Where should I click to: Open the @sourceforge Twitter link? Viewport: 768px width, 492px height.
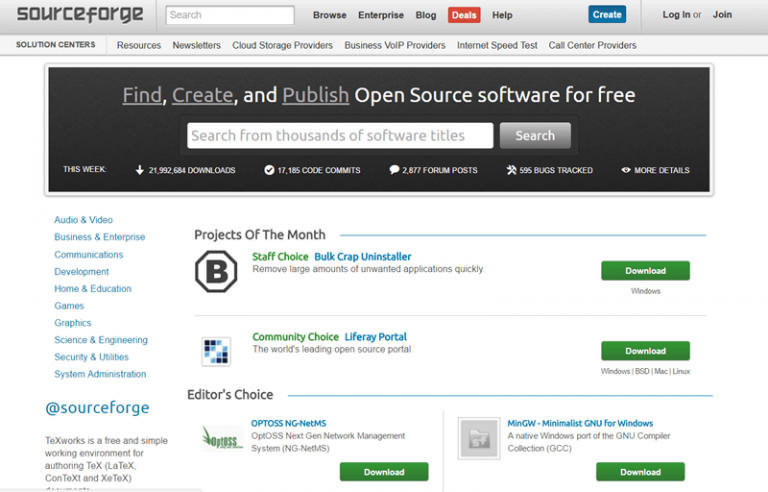[97, 408]
